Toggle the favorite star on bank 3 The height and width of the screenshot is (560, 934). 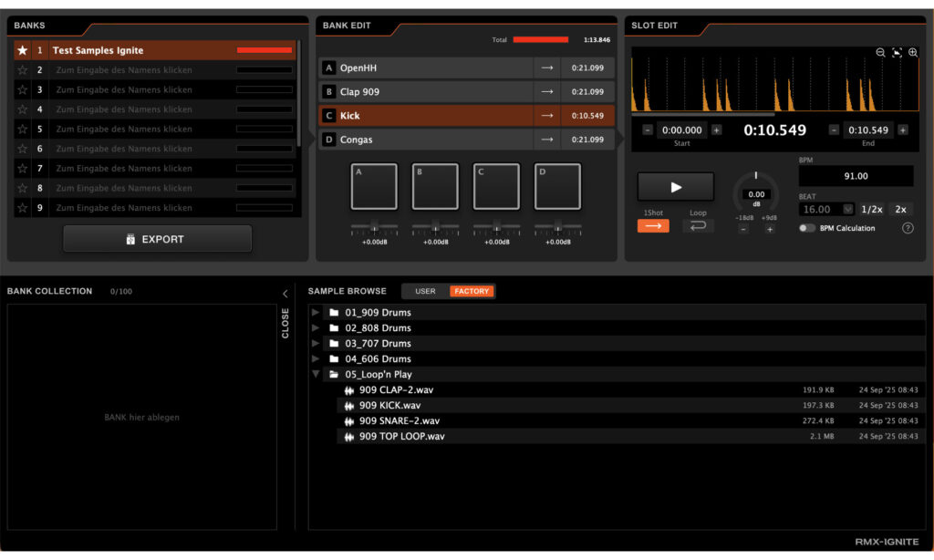(x=22, y=89)
